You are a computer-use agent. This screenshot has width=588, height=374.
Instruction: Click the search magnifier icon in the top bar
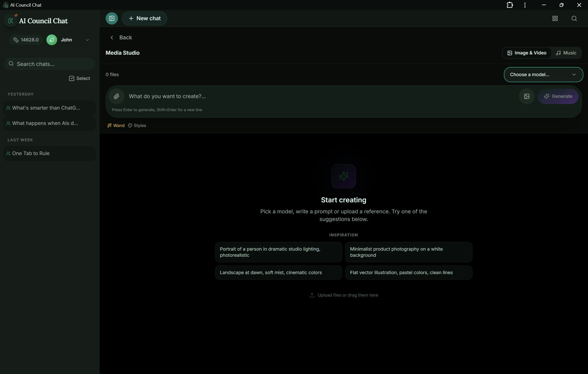[574, 18]
